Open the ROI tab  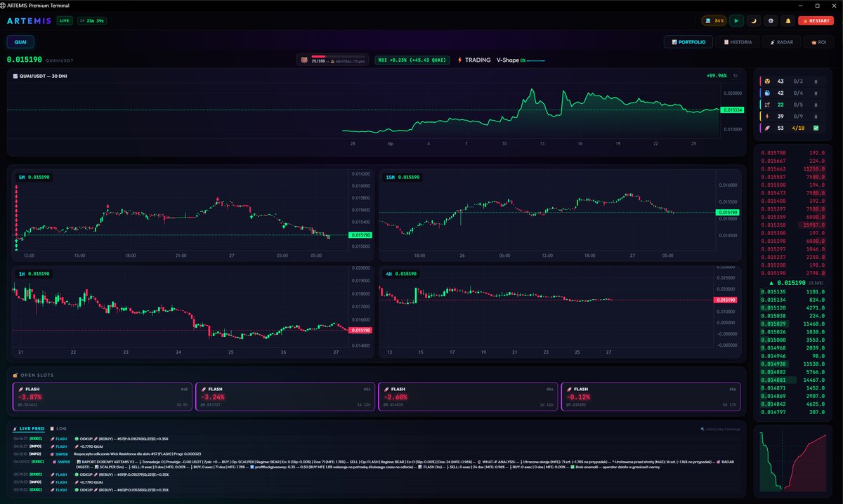pyautogui.click(x=818, y=42)
